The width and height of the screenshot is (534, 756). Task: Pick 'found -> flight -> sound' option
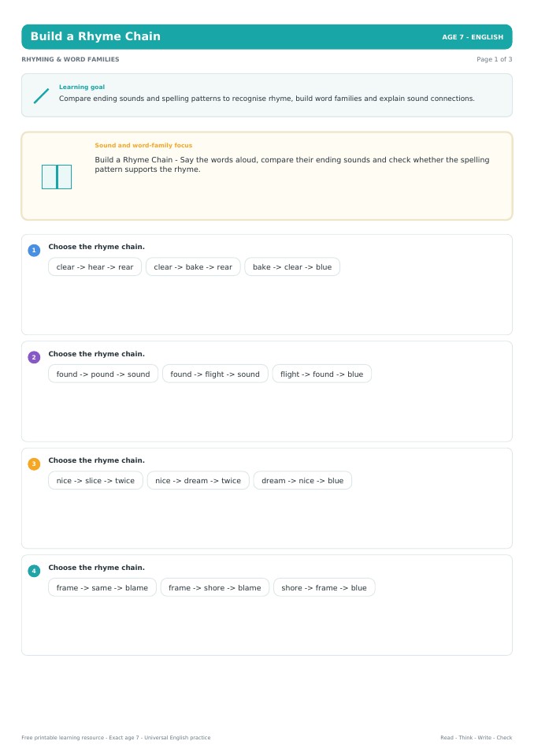[215, 374]
